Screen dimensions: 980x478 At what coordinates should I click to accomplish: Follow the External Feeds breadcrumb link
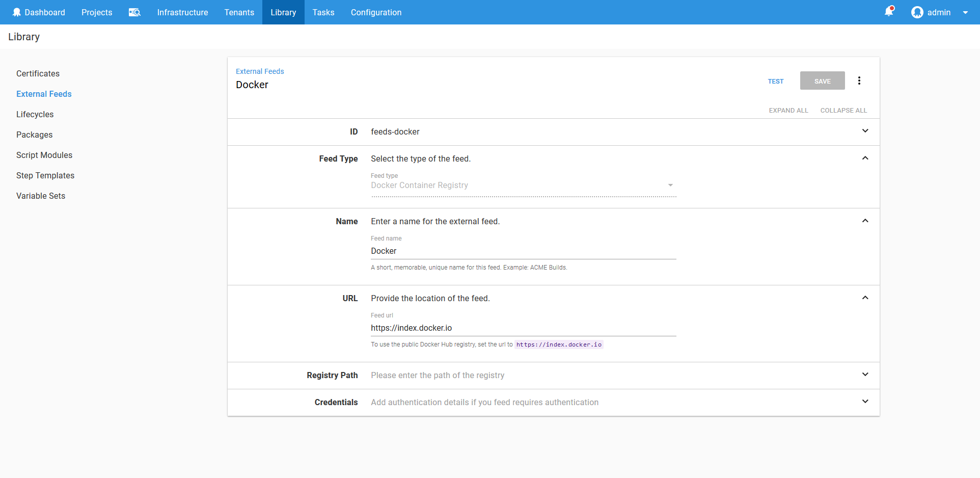(260, 71)
